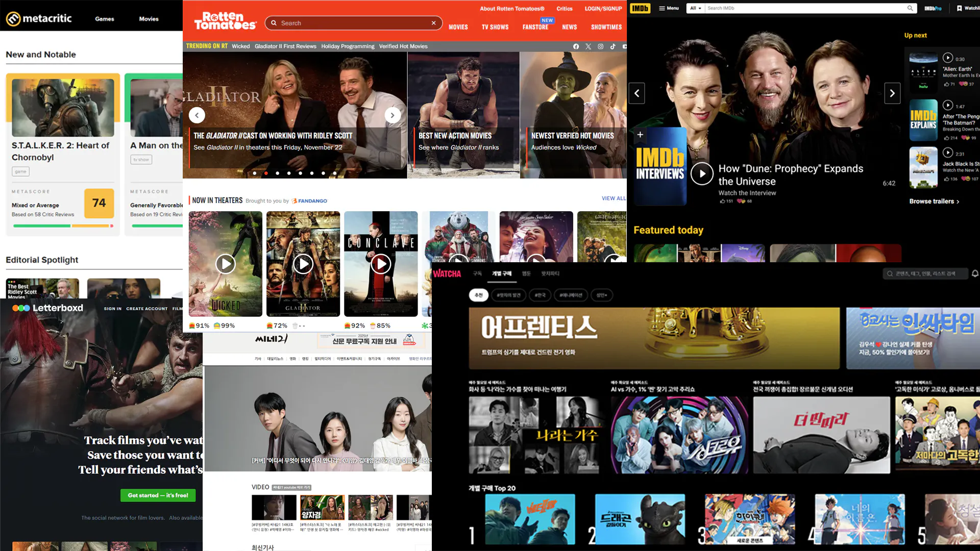The height and width of the screenshot is (551, 980).
Task: Show previous IMDb featured video
Action: click(x=636, y=93)
